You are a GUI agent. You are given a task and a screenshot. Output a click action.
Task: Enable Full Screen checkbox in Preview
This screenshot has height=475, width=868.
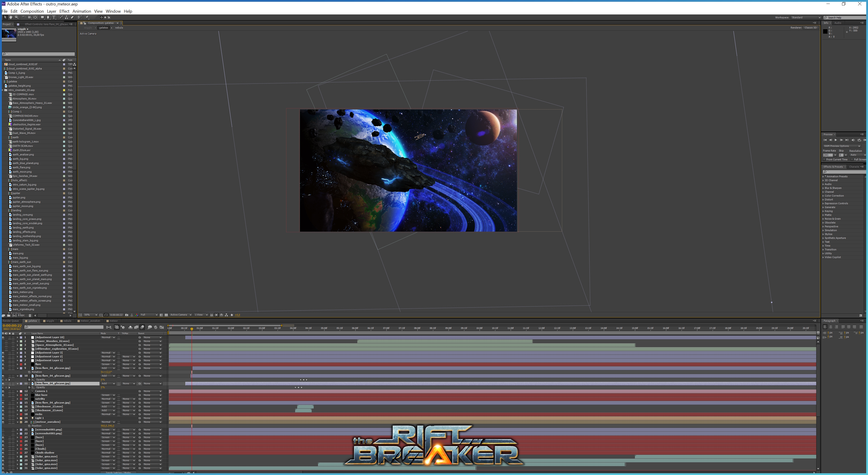click(852, 160)
